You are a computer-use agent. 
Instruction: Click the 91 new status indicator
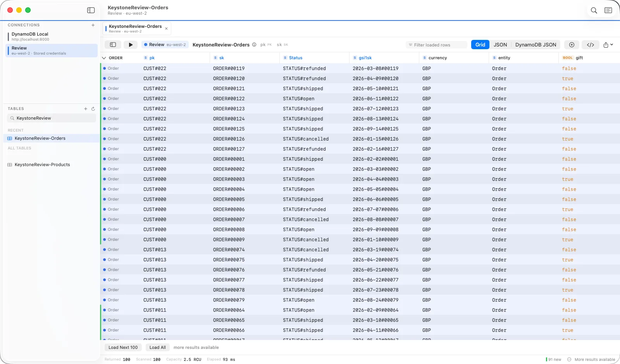[x=554, y=360]
